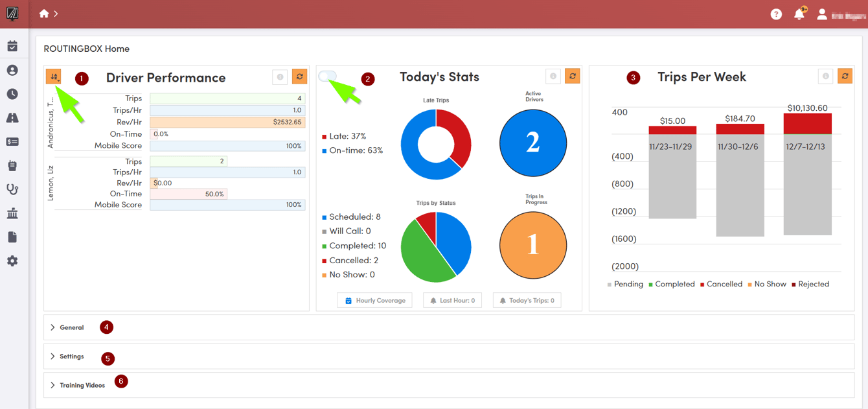Refresh the Today's Stats widget
This screenshot has width=868, height=409.
(573, 76)
